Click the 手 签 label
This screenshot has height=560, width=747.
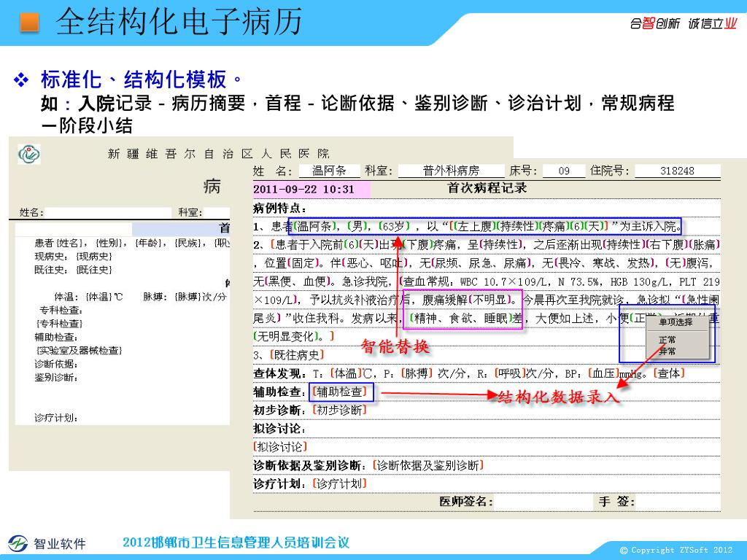tap(616, 502)
